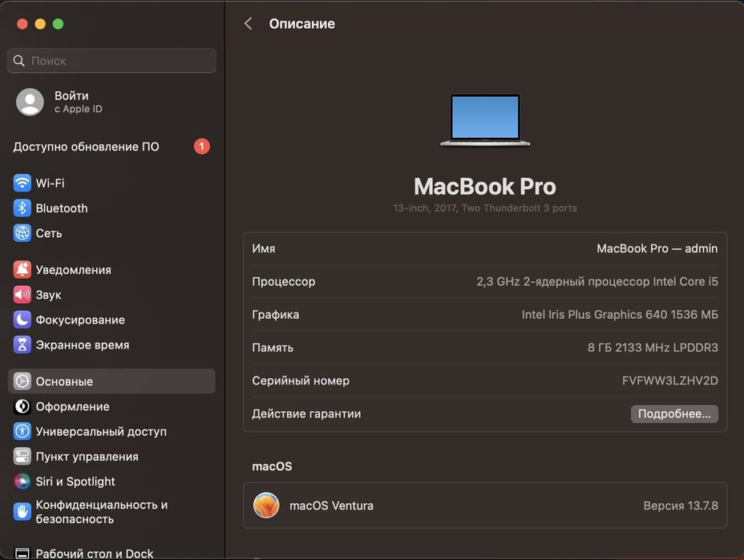This screenshot has height=560, width=744.
Task: Click the Серийный номер label
Action: tap(301, 381)
